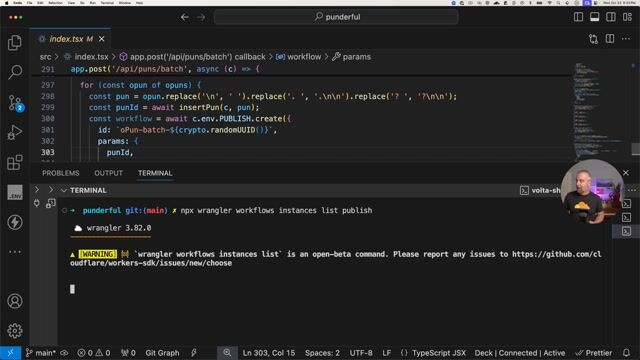
Task: Collapse the TERMINAL section header chevron
Action: [64, 190]
